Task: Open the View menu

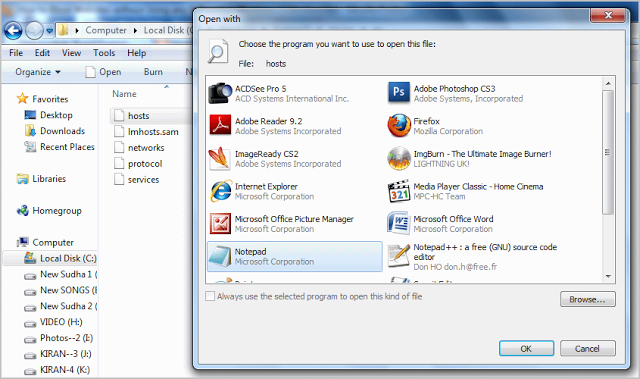Action: 71,53
